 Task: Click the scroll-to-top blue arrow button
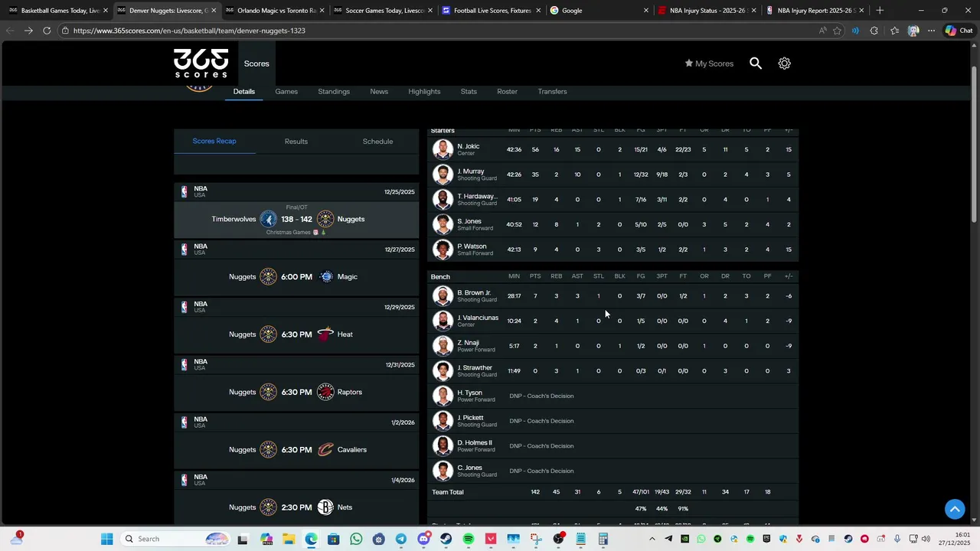[x=955, y=509]
